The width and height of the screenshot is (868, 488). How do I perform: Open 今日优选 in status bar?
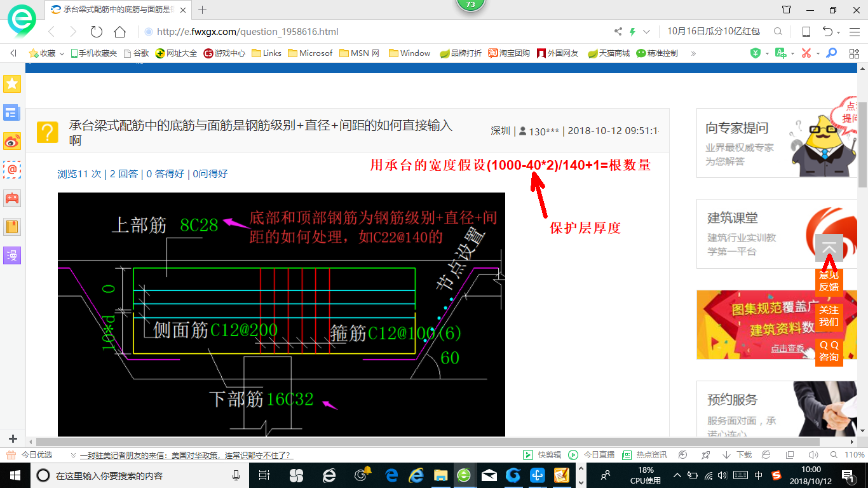pos(29,455)
